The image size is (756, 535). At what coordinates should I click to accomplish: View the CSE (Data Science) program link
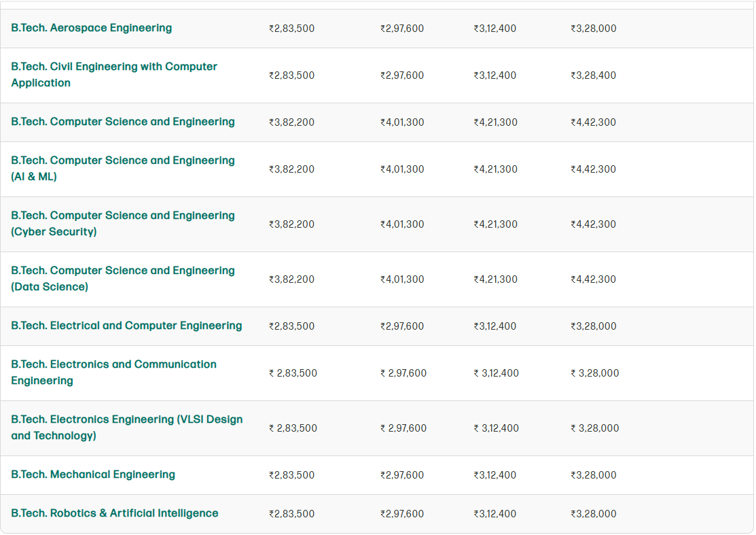(122, 279)
